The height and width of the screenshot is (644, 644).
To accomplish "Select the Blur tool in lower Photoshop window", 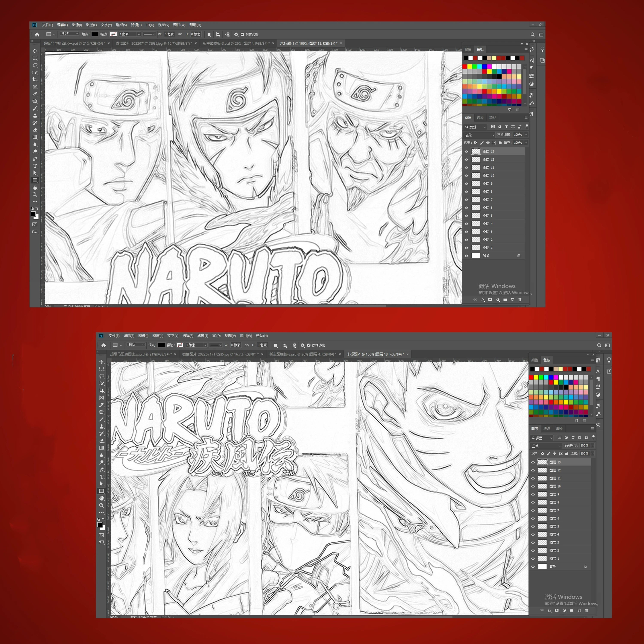I will tap(102, 455).
